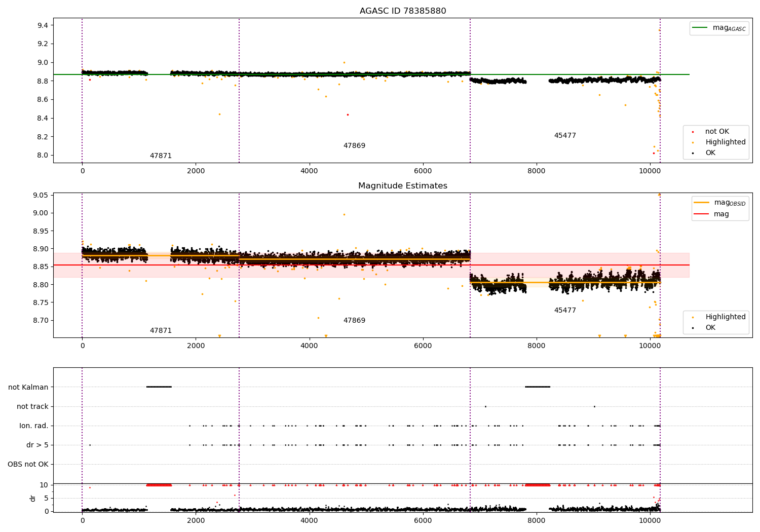Viewport: 760px width, 532px height.
Task: Click 'OK' legend label in Magnitude Estimates plot
Action: pyautogui.click(x=710, y=328)
